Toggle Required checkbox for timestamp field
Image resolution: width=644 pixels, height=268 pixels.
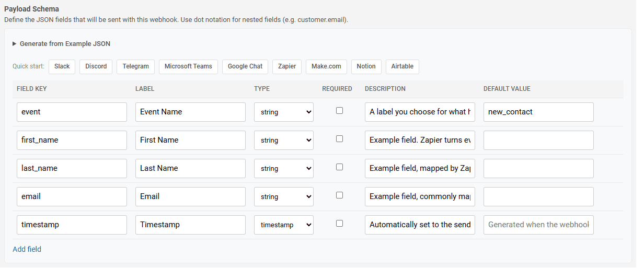click(x=339, y=223)
